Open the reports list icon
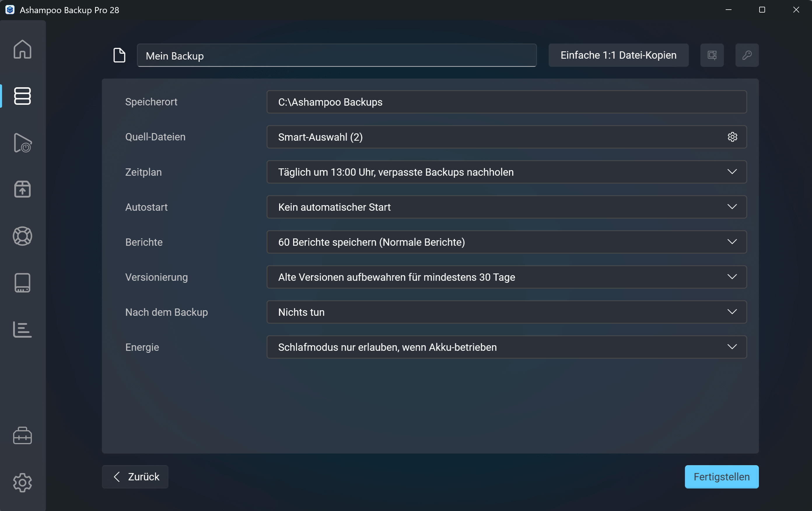Image resolution: width=812 pixels, height=511 pixels. point(22,329)
